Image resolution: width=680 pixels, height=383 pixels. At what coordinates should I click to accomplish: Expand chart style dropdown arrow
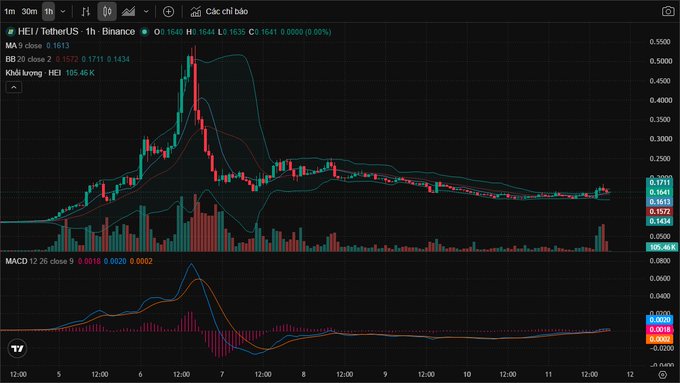(146, 12)
